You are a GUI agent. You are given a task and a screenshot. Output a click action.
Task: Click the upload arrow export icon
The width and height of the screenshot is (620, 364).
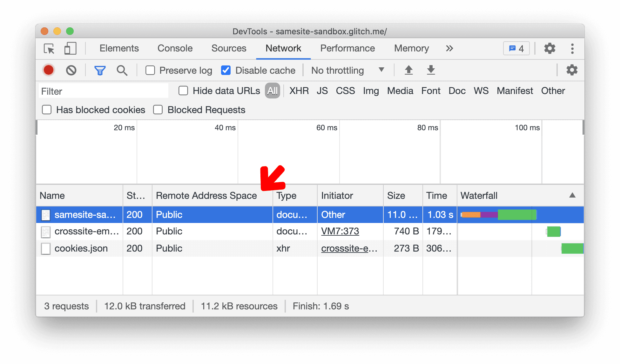click(x=408, y=70)
